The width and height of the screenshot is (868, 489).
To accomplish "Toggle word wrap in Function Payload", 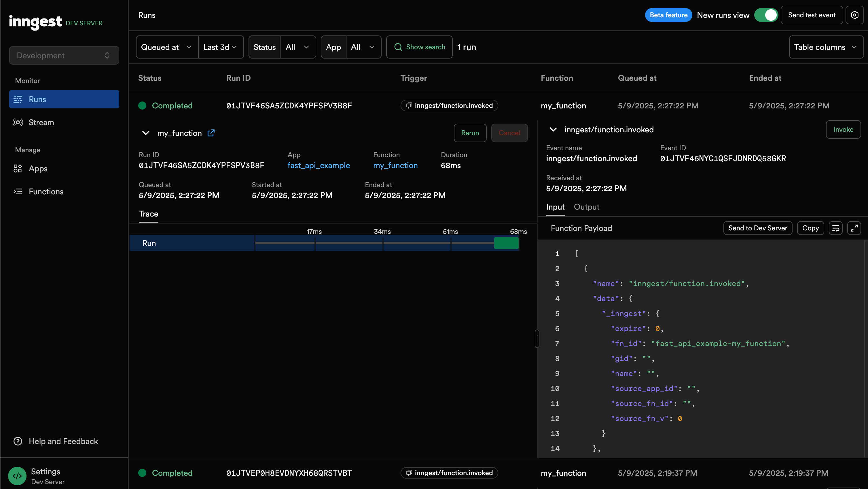I will (835, 228).
